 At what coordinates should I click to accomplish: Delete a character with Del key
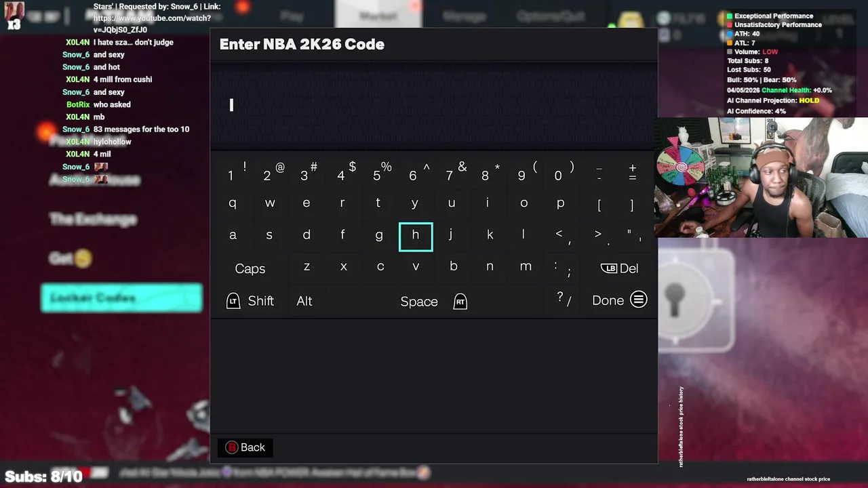coord(620,268)
